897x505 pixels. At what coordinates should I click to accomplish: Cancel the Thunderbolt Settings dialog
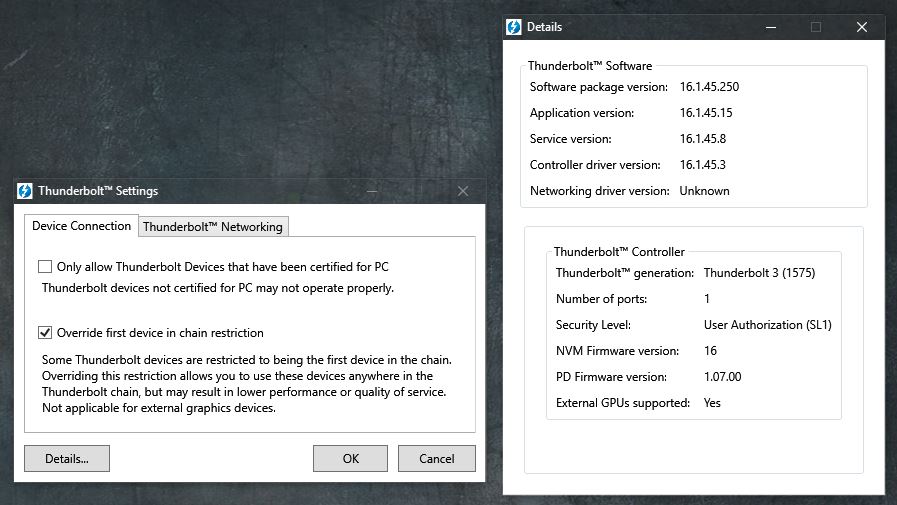coord(436,459)
